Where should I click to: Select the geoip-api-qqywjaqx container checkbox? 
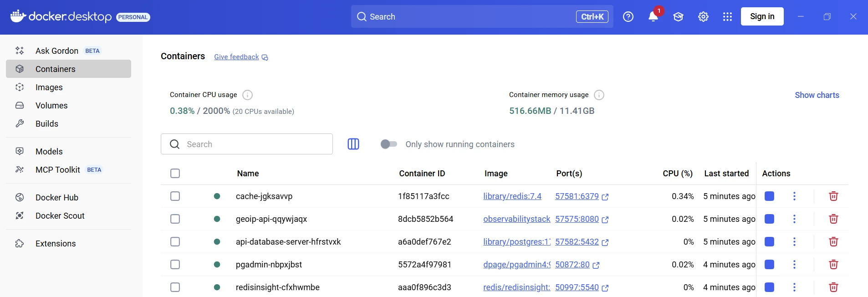pyautogui.click(x=175, y=219)
